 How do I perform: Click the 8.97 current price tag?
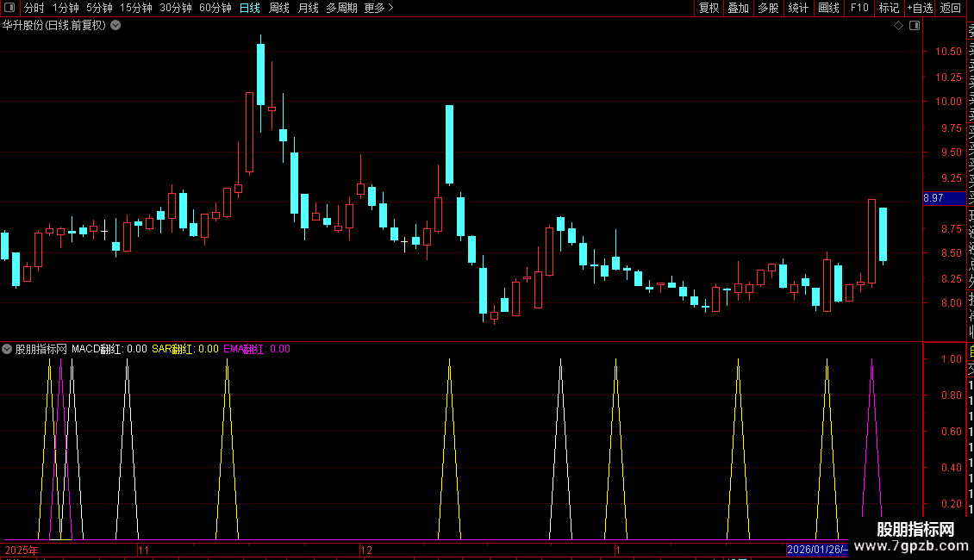pos(944,198)
